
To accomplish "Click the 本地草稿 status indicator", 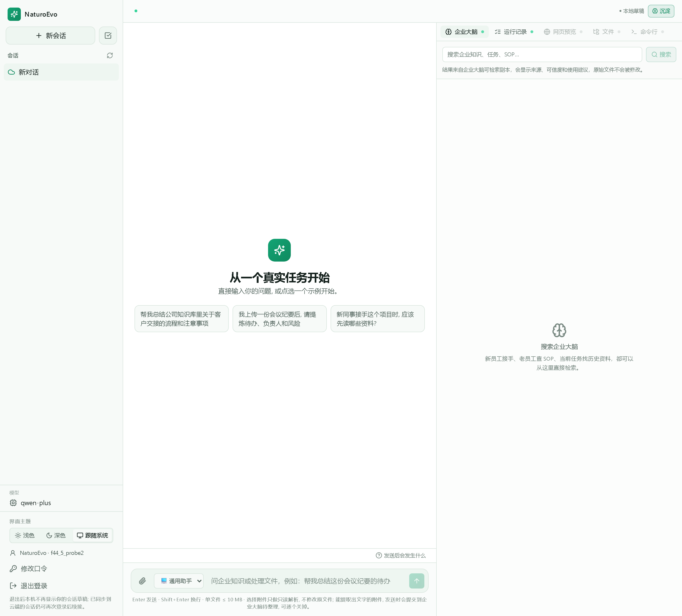I will (631, 11).
